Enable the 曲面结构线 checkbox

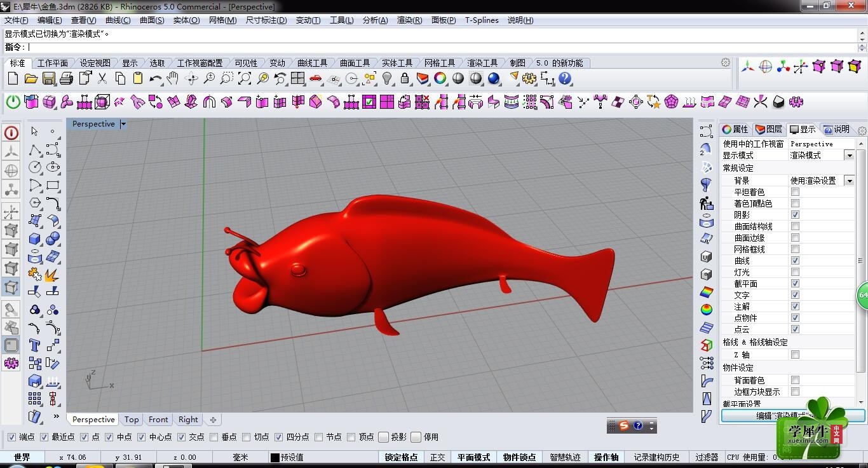795,226
